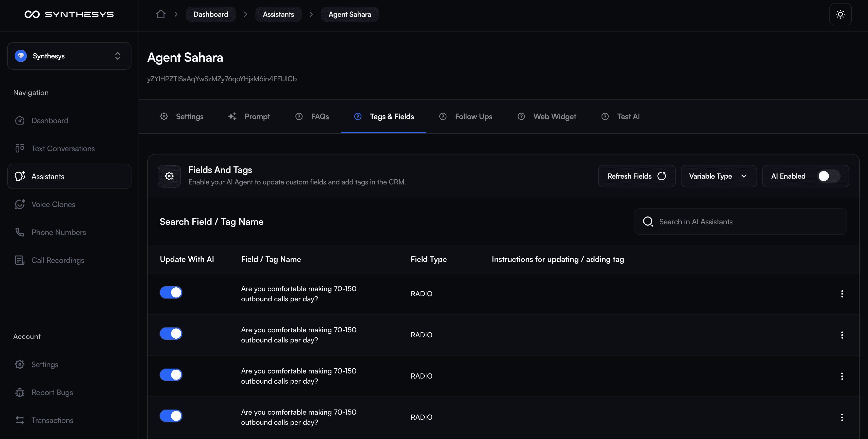Image resolution: width=868 pixels, height=439 pixels.
Task: Open first row three-dot options menu
Action: (x=842, y=294)
